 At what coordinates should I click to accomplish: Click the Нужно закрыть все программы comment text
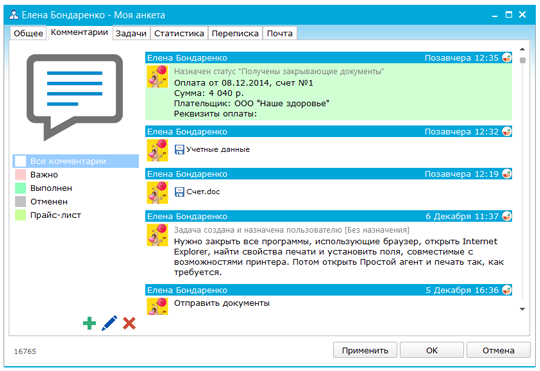(x=339, y=257)
